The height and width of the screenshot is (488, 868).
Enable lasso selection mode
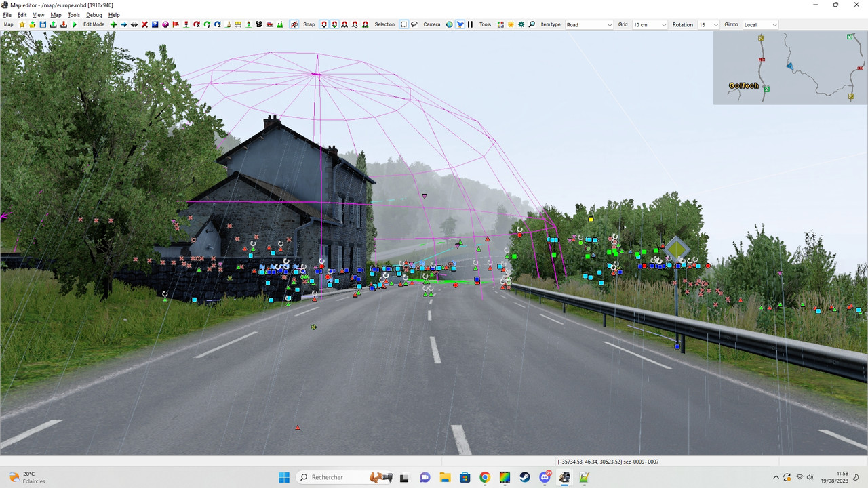tap(414, 24)
